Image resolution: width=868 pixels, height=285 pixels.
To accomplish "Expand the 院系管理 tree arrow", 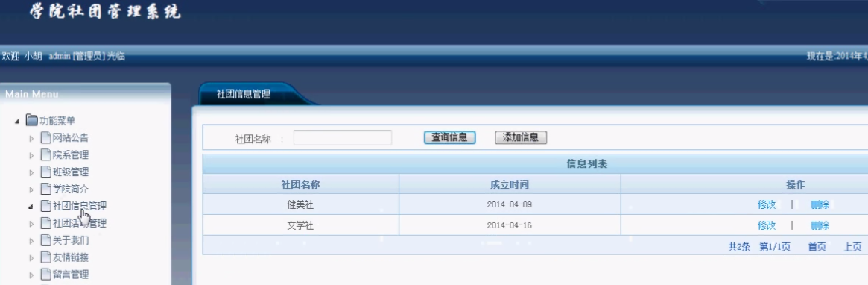I will click(31, 156).
